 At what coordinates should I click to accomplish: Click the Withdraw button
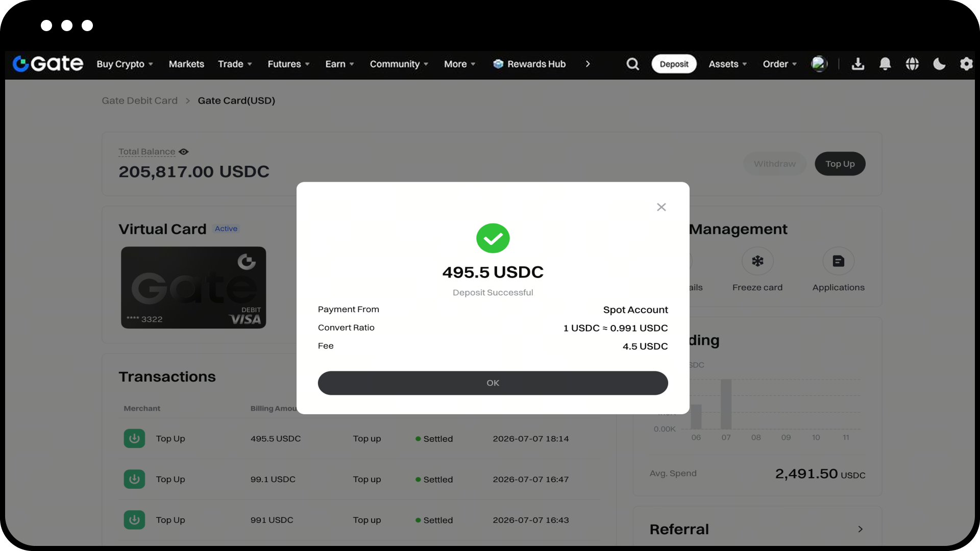click(774, 164)
